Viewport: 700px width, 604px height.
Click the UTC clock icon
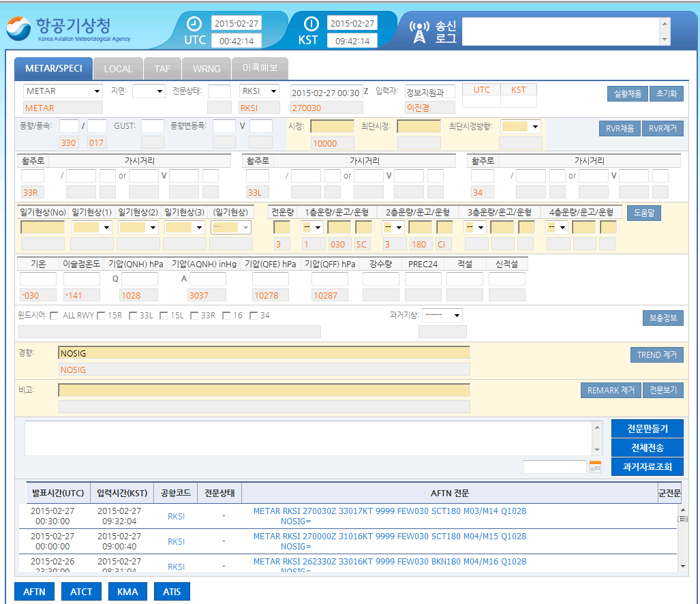[194, 24]
